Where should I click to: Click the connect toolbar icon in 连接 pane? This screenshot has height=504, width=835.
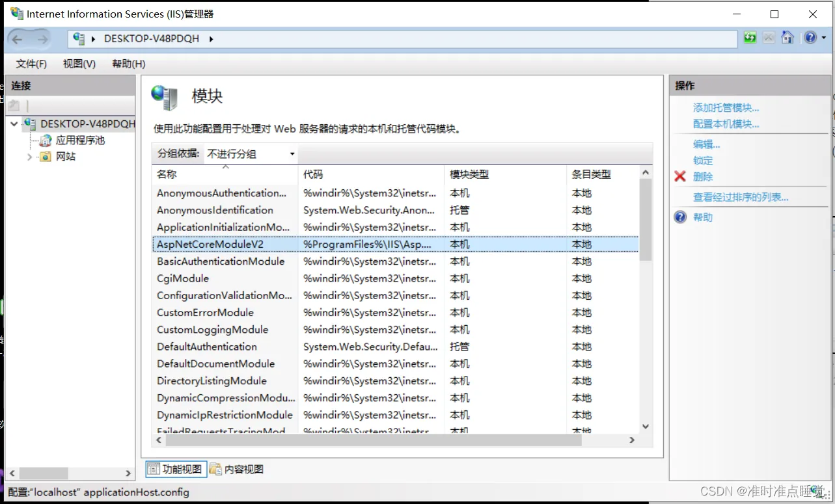point(14,105)
